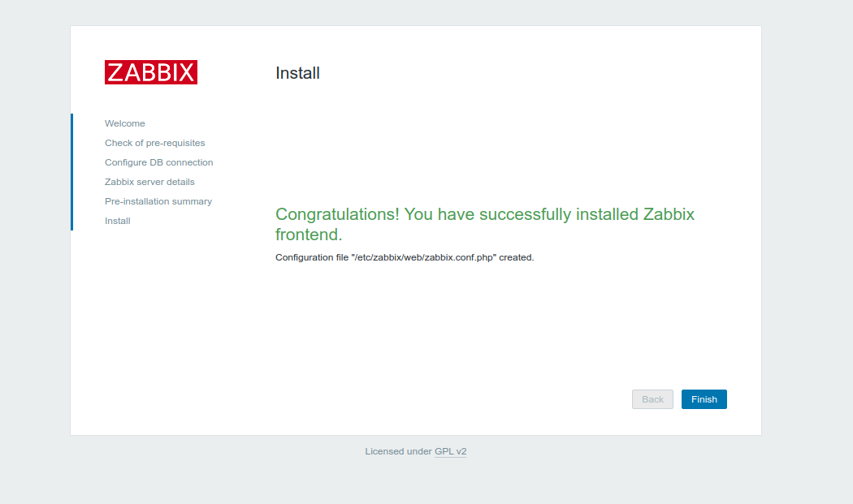Image resolution: width=853 pixels, height=504 pixels.
Task: Click the red ZABBIX logo
Action: click(150, 71)
